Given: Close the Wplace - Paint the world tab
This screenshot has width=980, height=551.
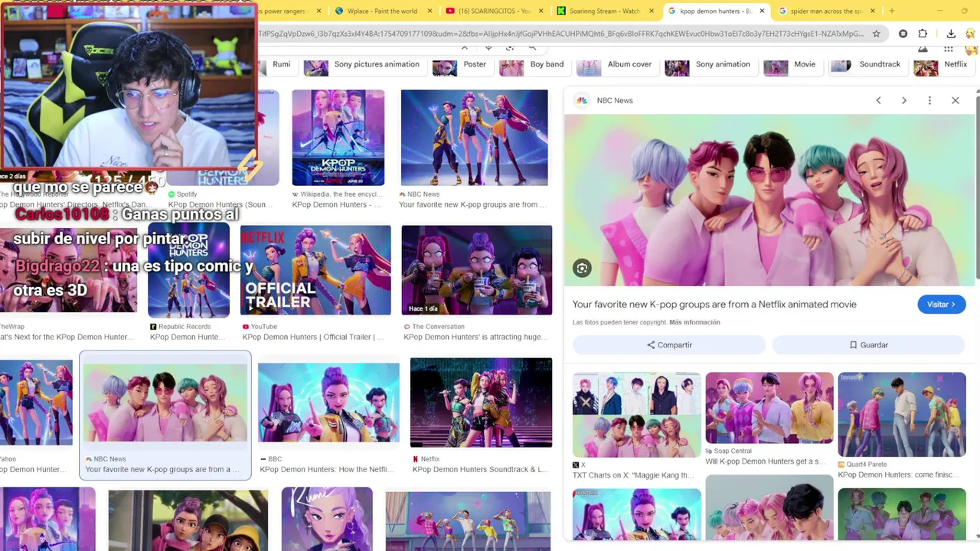Looking at the screenshot, I should tap(430, 11).
